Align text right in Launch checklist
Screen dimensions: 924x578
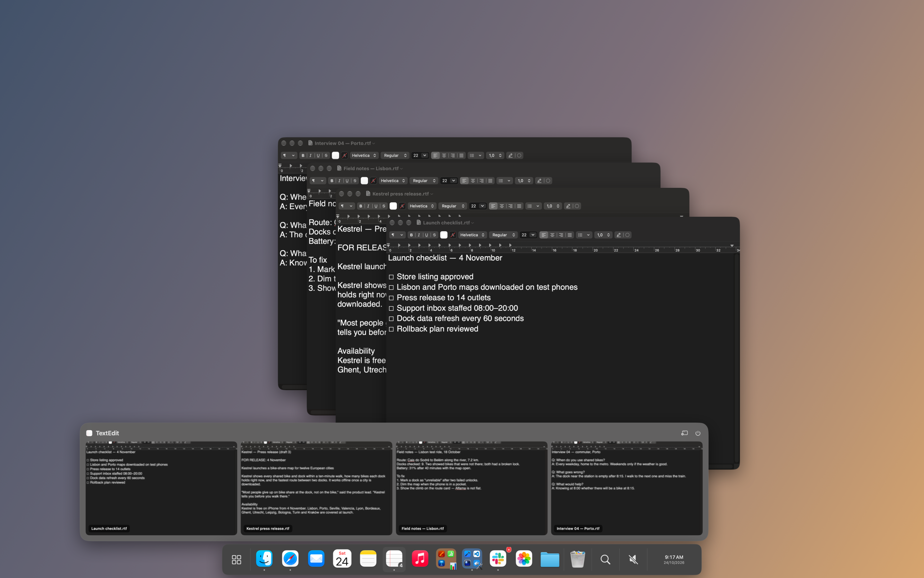(x=561, y=235)
